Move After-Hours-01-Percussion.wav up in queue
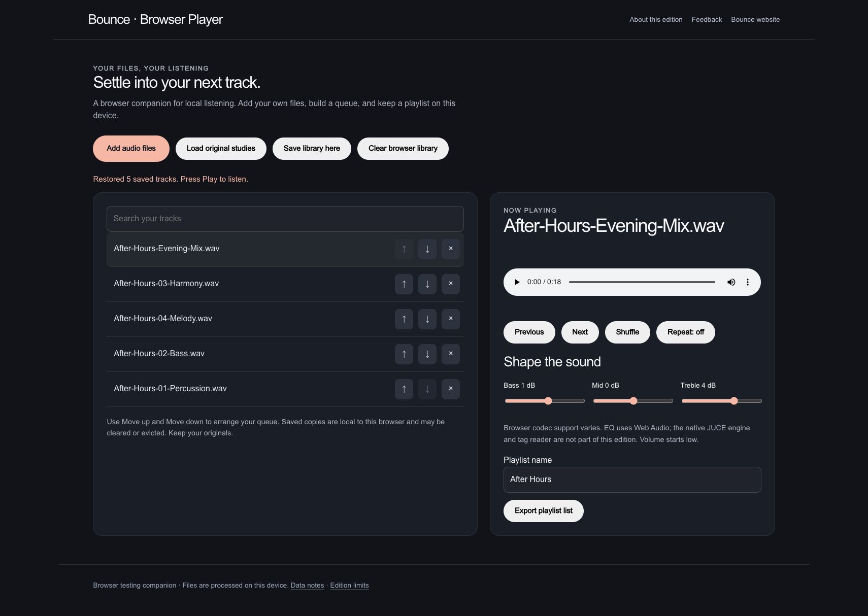 tap(404, 389)
